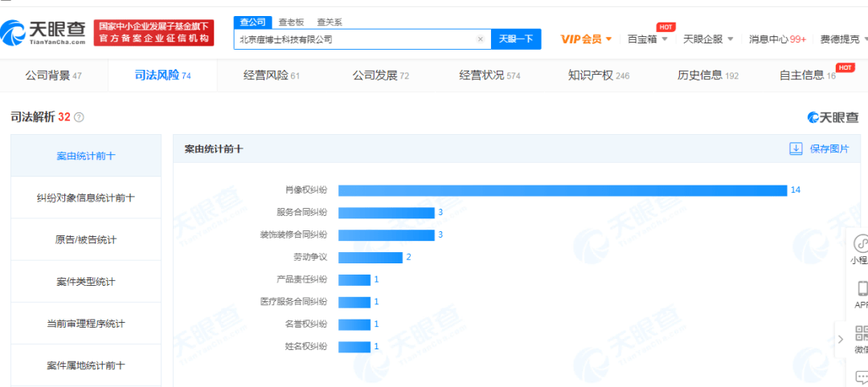Switch to the 知识产权 tab
The height and width of the screenshot is (387, 868).
(599, 75)
